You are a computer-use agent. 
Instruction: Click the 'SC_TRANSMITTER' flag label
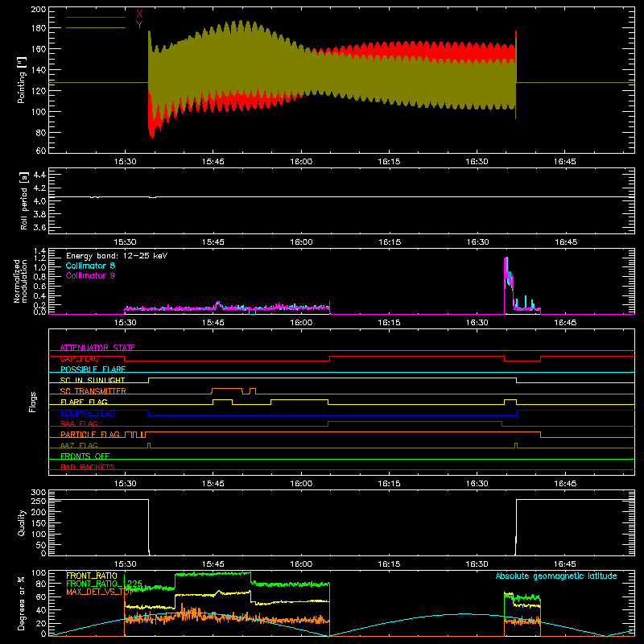93,391
